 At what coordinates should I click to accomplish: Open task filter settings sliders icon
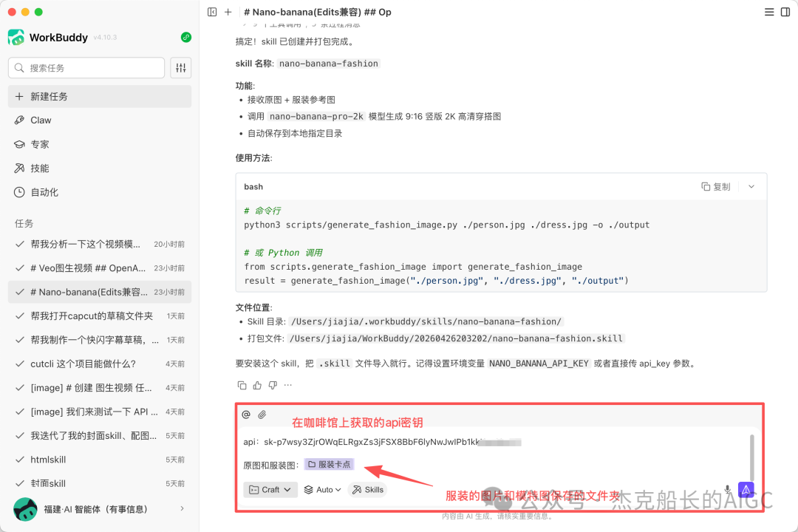181,68
